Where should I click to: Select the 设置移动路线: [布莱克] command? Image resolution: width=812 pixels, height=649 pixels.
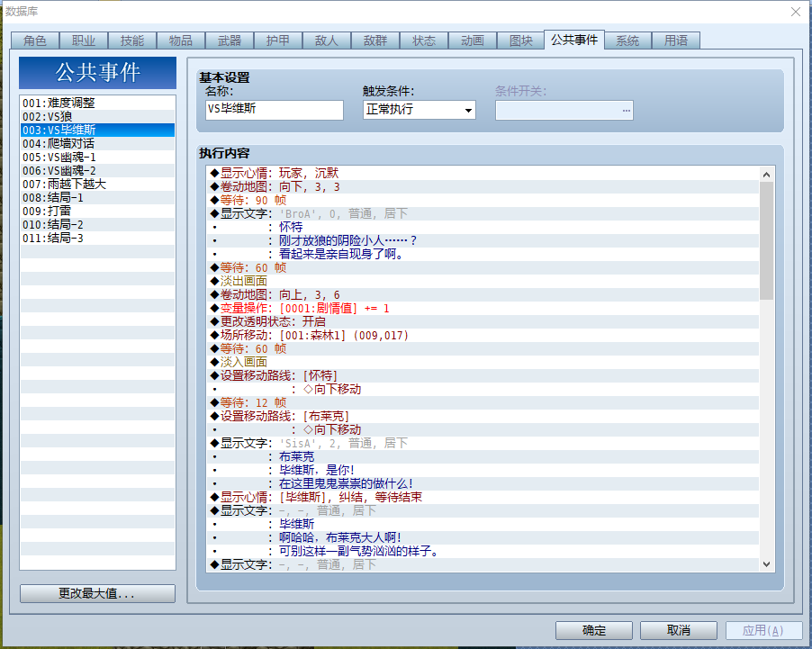[483, 416]
